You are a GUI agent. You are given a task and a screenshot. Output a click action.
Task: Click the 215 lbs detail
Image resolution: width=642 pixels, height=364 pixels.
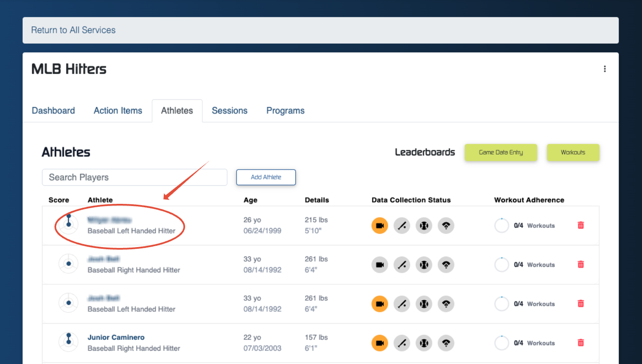tap(316, 220)
